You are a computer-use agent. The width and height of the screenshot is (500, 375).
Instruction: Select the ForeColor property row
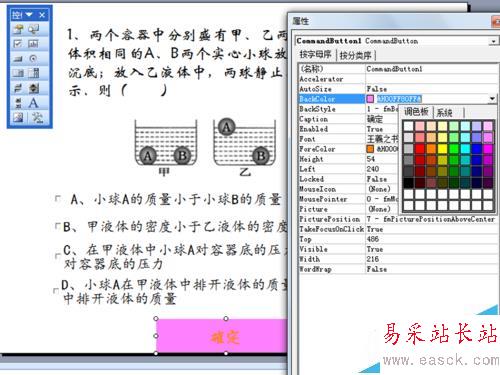click(348, 149)
